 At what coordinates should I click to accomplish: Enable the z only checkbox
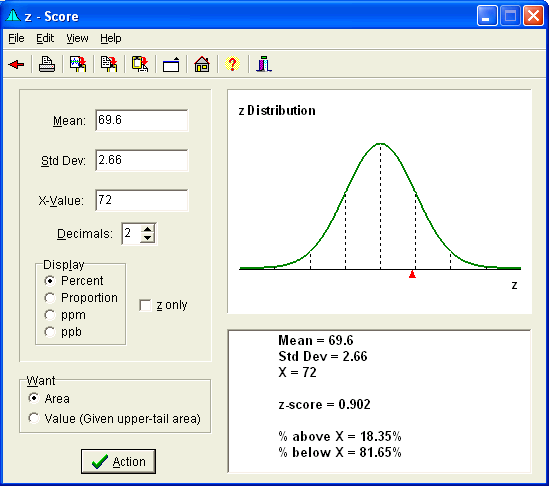coord(145,305)
